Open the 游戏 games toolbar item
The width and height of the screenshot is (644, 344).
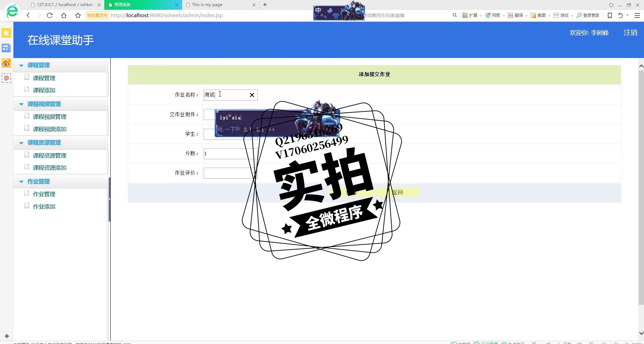[561, 15]
